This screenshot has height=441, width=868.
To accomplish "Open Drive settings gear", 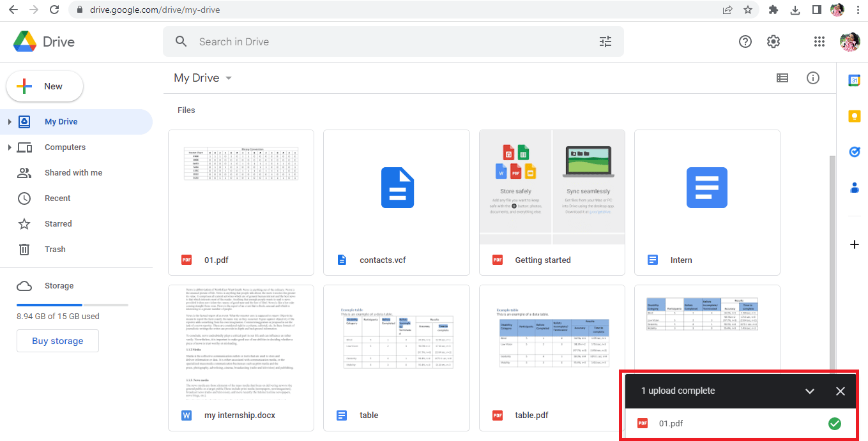I will point(773,41).
